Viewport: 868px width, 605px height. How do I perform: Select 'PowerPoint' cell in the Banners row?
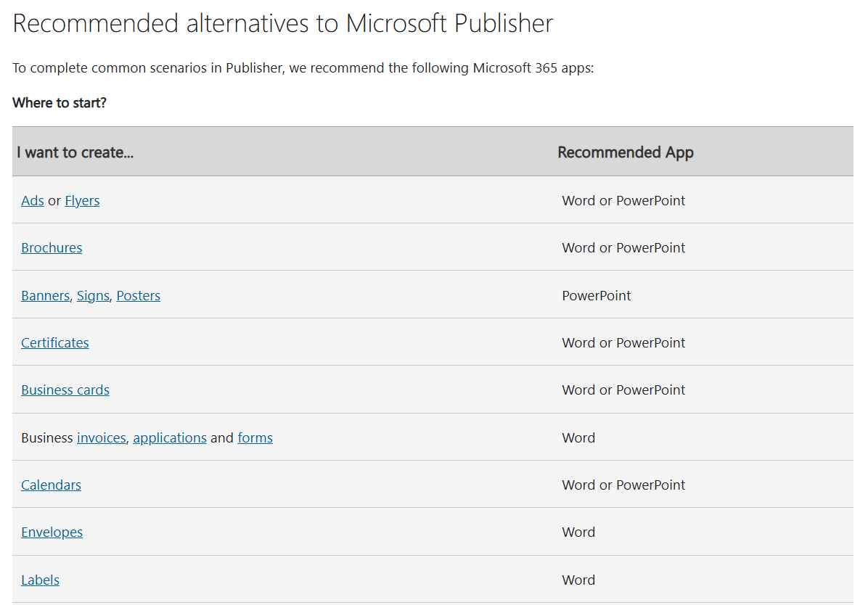coord(596,295)
